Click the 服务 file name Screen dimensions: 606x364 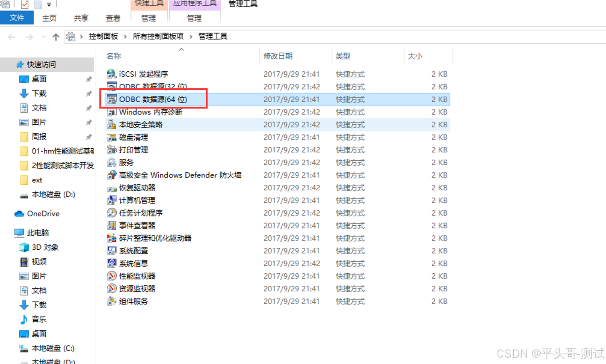click(x=126, y=162)
